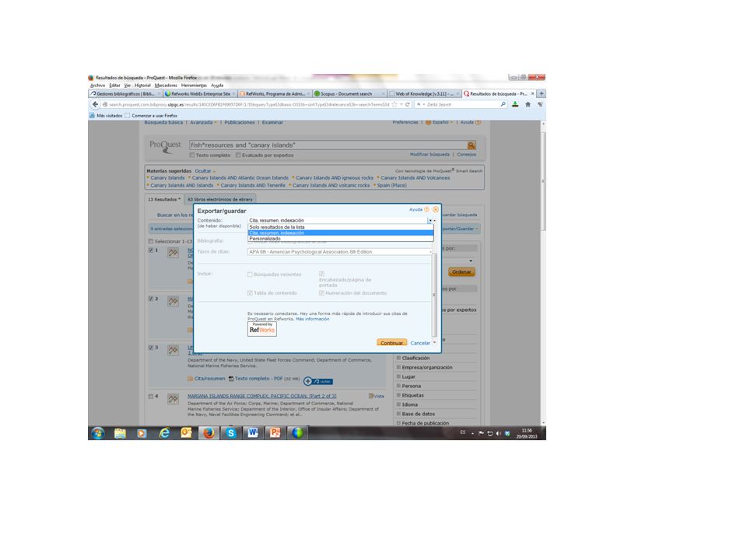Uncheck result 3 checkbox
Image resolution: width=747 pixels, height=560 pixels.
[151, 348]
